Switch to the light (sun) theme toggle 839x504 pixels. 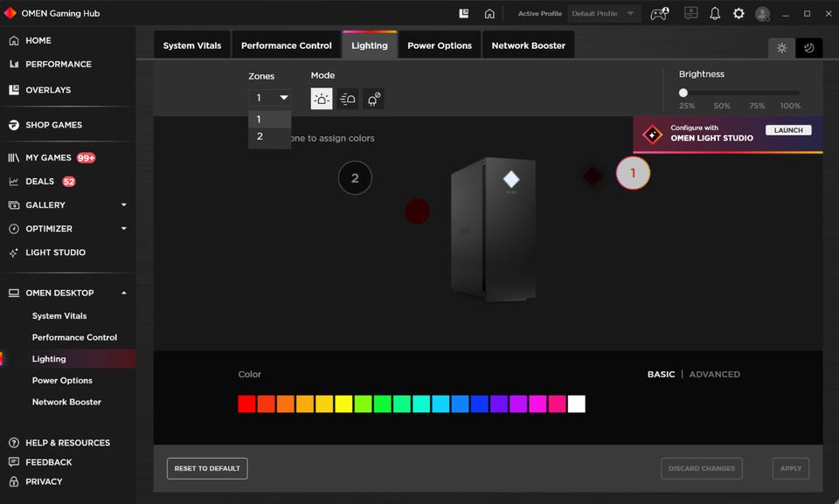[x=782, y=48]
